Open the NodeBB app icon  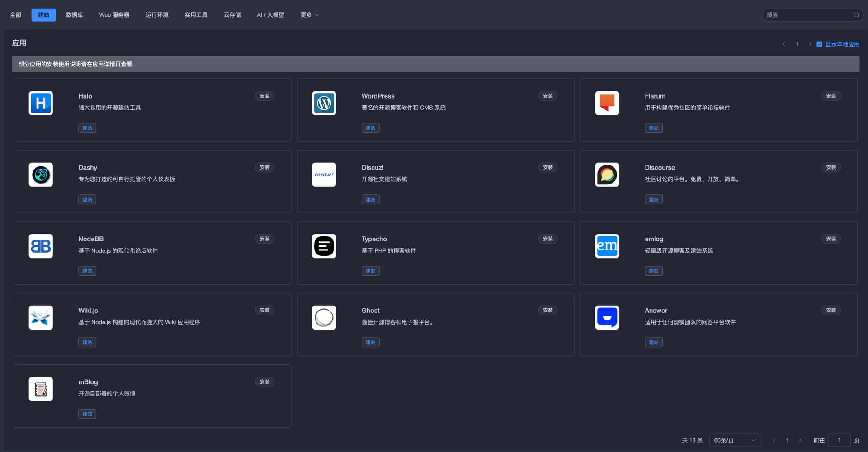41,246
